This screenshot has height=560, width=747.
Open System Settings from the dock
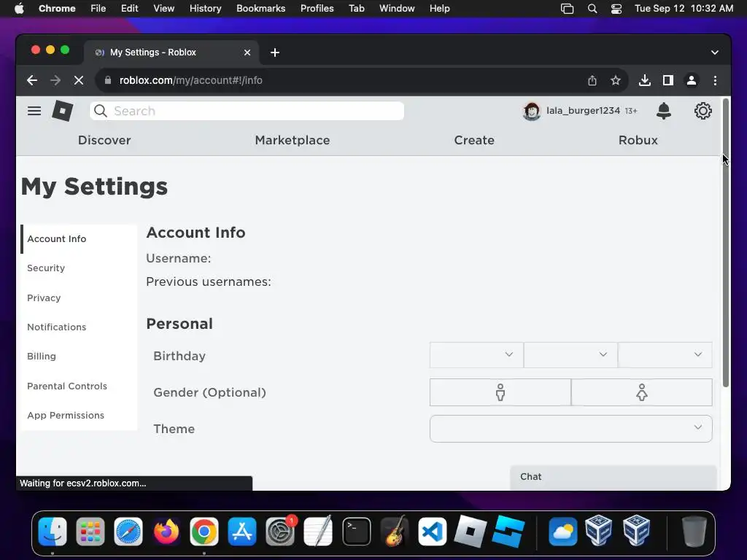[x=280, y=532]
